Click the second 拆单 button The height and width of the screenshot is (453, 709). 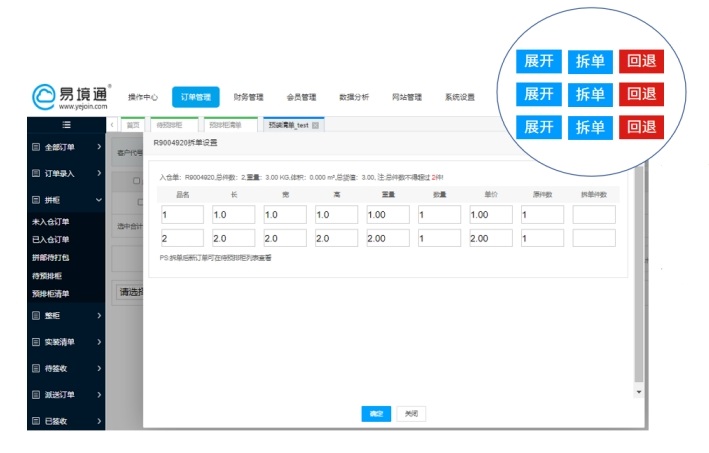[590, 94]
